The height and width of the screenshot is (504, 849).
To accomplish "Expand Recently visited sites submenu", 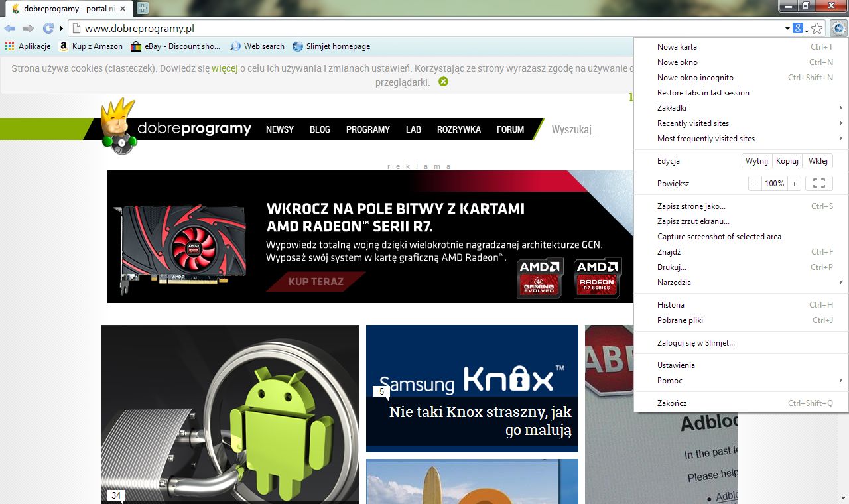I will click(742, 123).
